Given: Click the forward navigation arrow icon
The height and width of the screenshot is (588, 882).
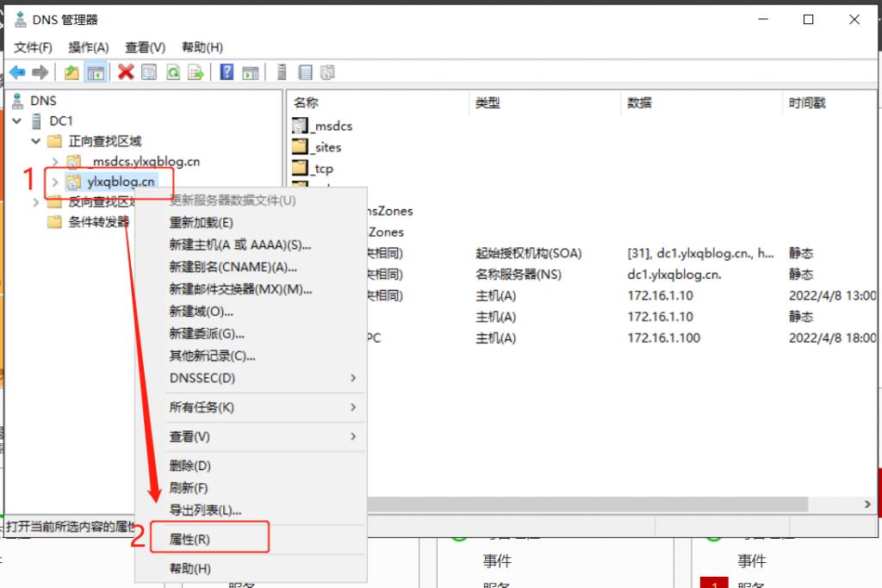Looking at the screenshot, I should click(x=40, y=72).
